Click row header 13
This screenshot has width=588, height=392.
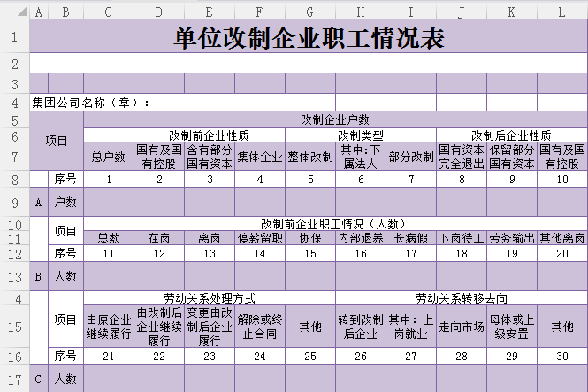(14, 276)
